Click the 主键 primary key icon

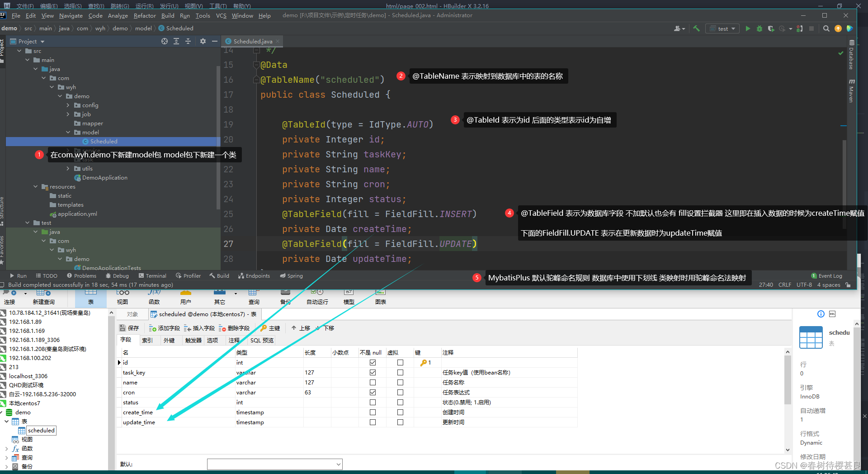(270, 327)
